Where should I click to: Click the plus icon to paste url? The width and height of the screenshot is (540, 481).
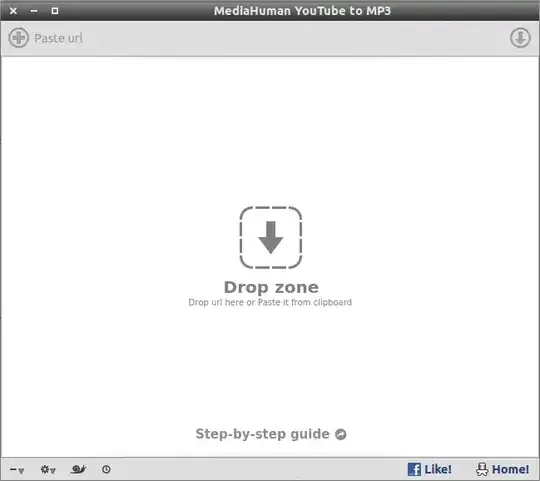pos(19,38)
